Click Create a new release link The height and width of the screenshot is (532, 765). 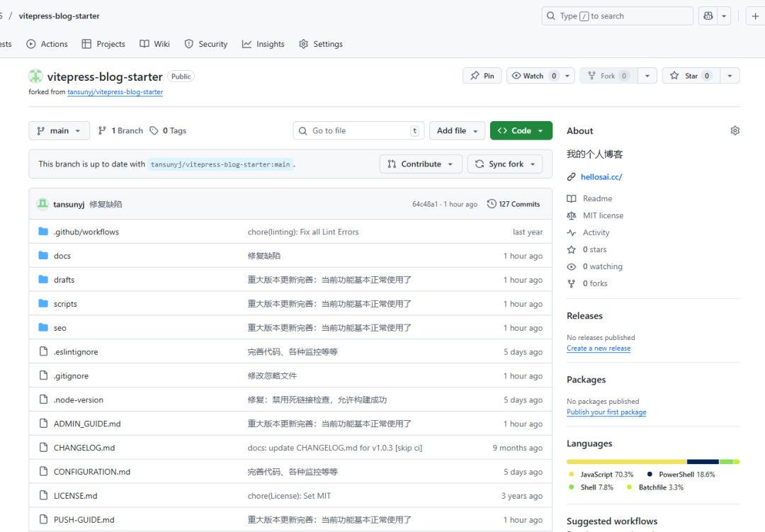[x=598, y=349]
